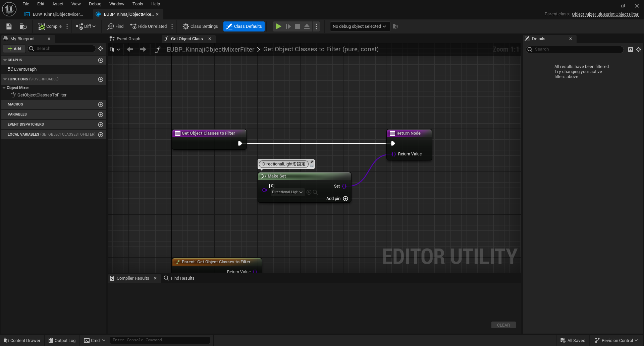Compile the Blueprint

[x=50, y=26]
